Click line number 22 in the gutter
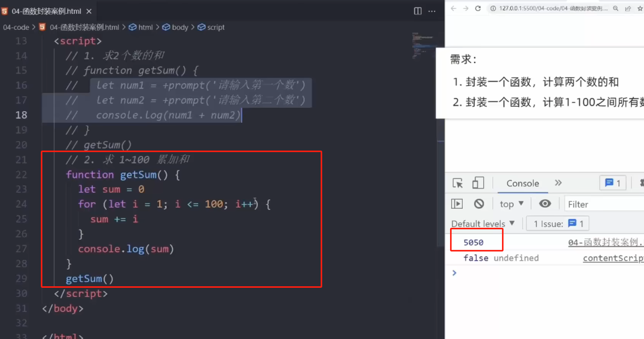The height and width of the screenshot is (339, 644). 21,175
